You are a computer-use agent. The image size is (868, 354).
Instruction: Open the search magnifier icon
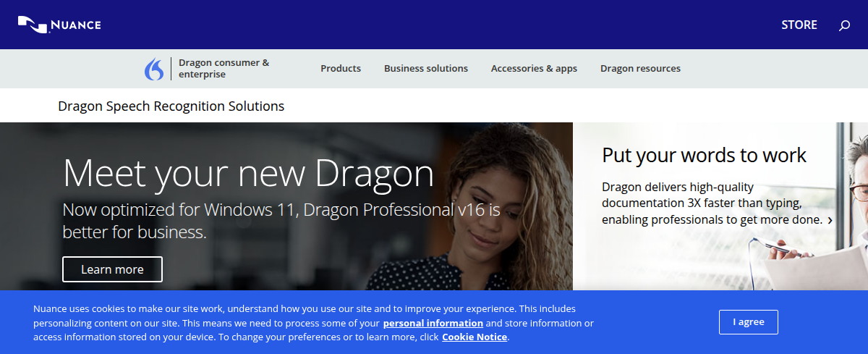point(844,25)
